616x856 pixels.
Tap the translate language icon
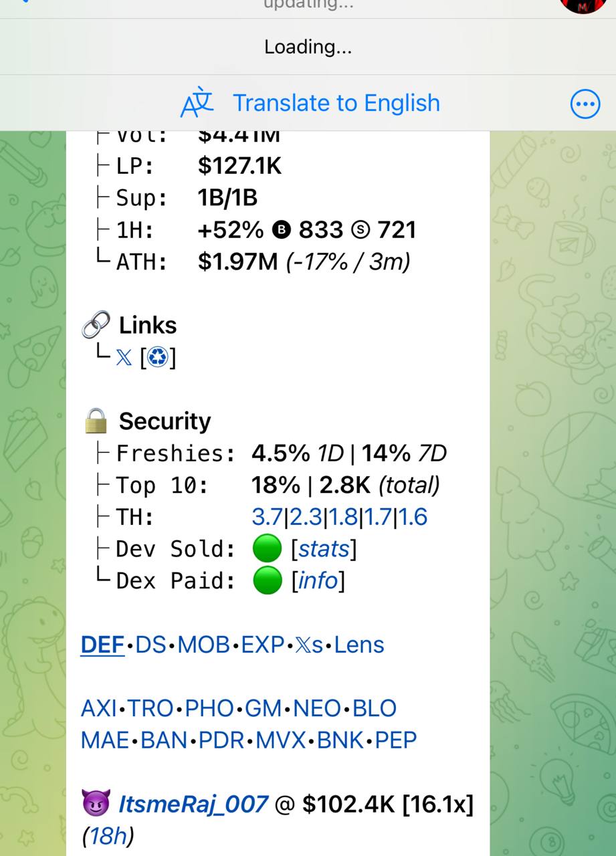tap(197, 103)
